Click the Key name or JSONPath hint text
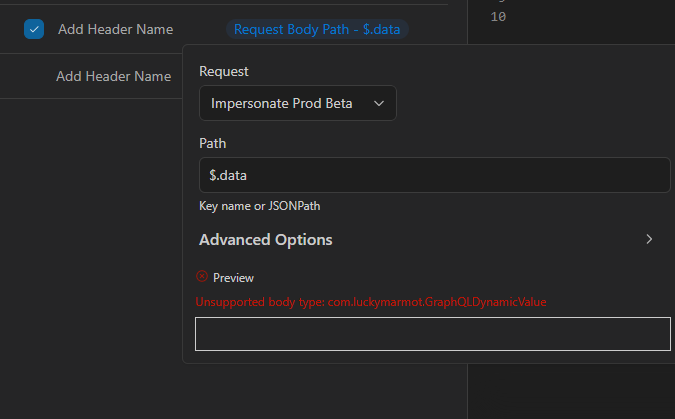 click(x=260, y=206)
